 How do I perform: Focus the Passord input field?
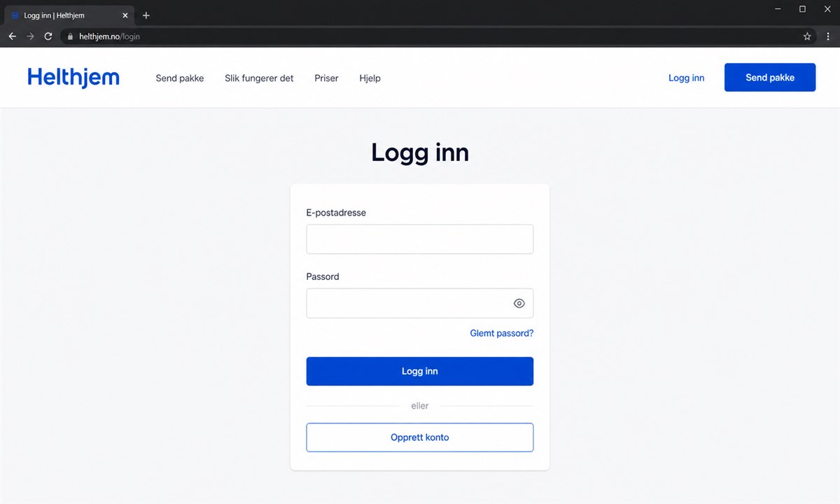(420, 303)
